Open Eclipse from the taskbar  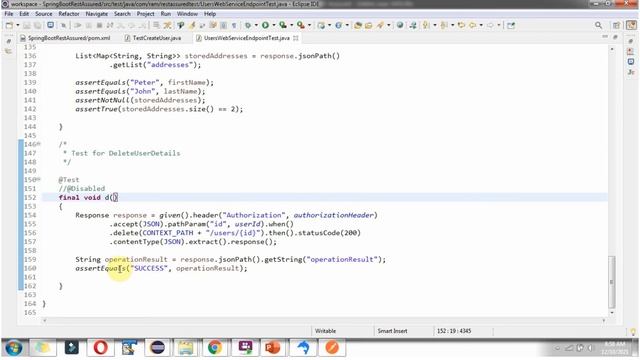pos(158,348)
